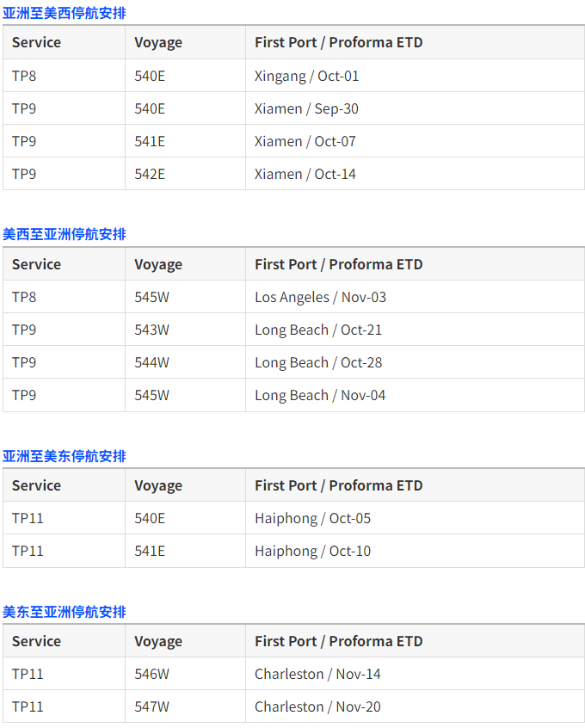Pick the Xiamen / Oct-14 cell
This screenshot has width=585, height=728.
[305, 174]
